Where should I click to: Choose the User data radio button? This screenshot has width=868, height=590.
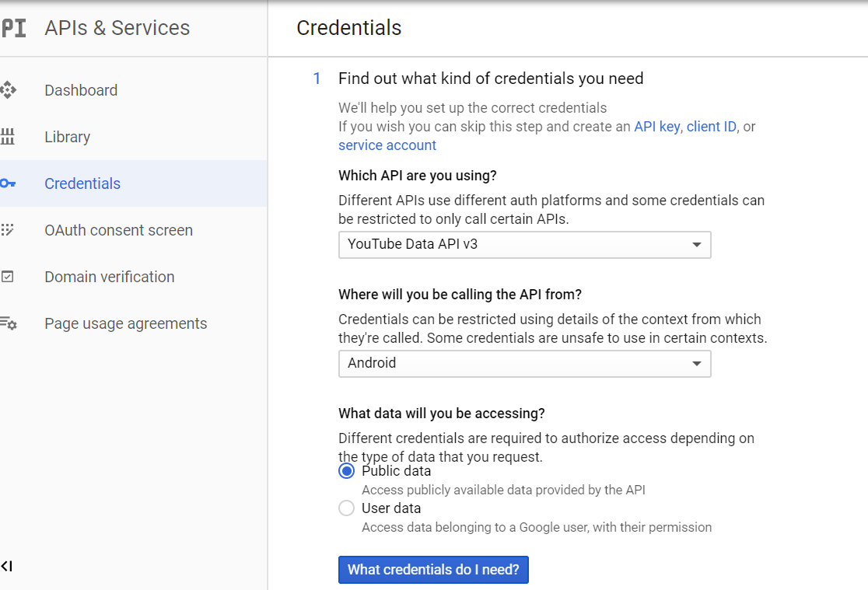pyautogui.click(x=347, y=508)
